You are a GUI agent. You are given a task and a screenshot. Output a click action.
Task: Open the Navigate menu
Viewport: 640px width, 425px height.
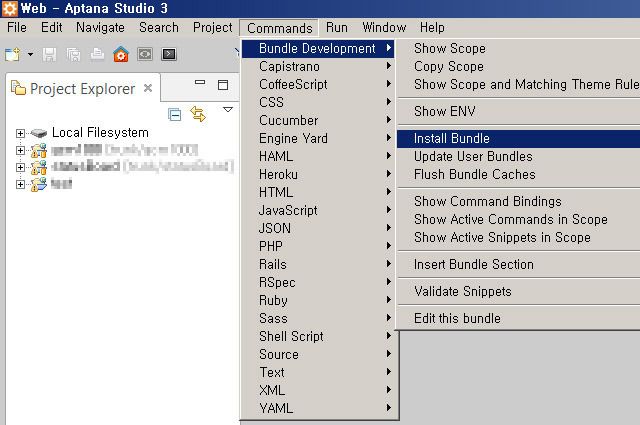[100, 28]
